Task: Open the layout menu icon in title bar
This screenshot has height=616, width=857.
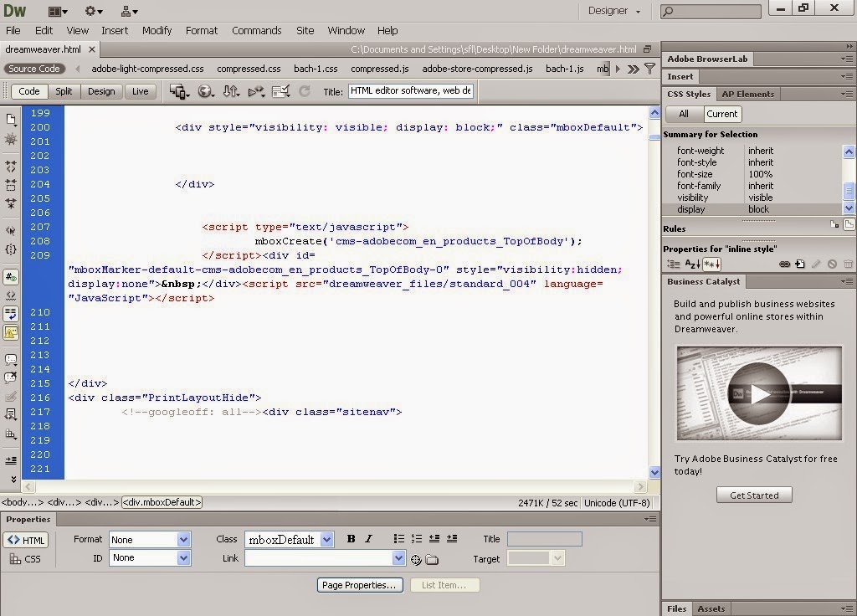Action: 58,11
